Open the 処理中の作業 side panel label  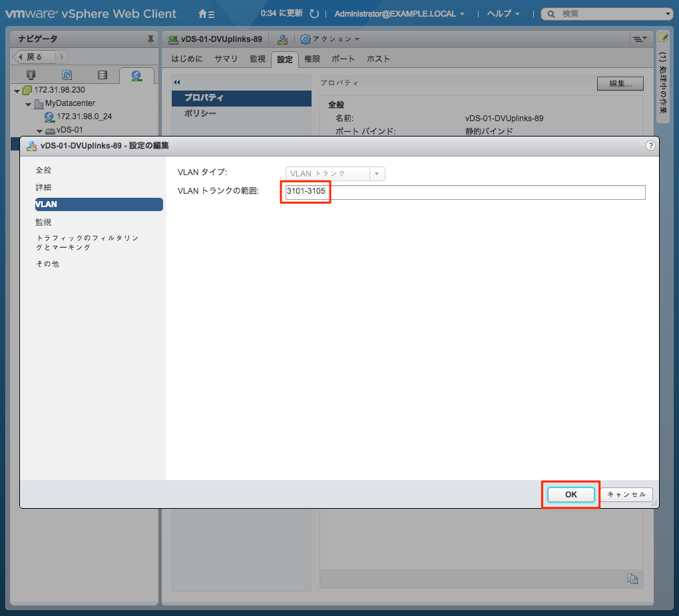(x=663, y=83)
